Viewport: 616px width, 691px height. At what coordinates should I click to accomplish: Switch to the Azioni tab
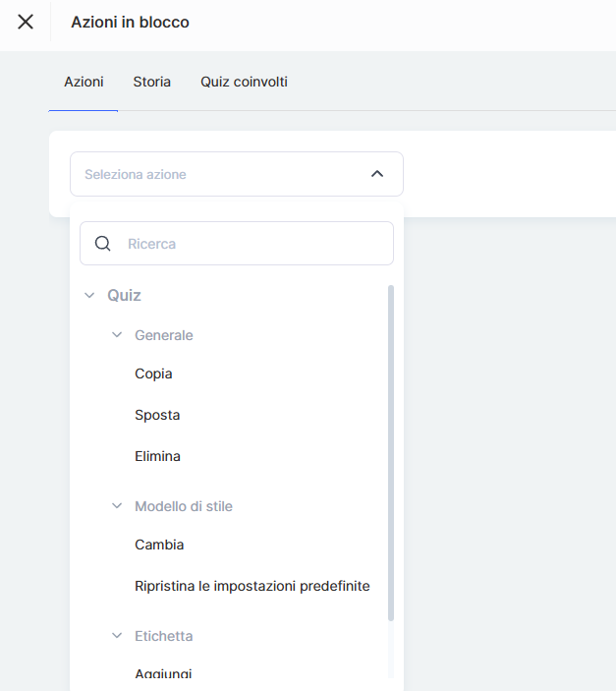tap(84, 82)
